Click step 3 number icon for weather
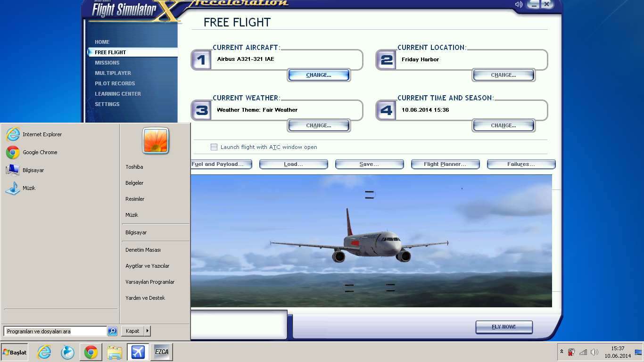 click(201, 110)
